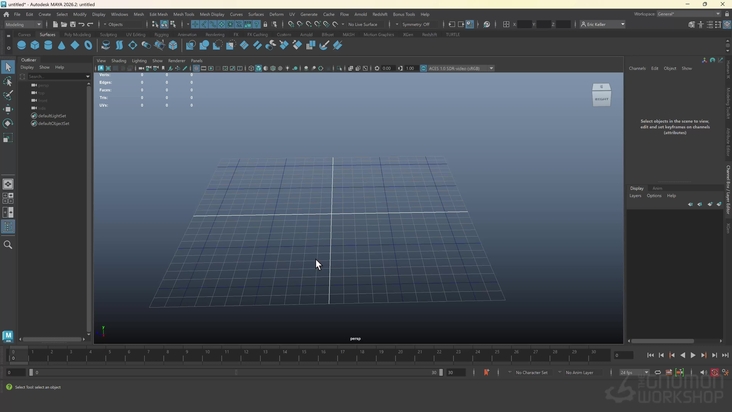732x412 pixels.
Task: Jump to the start of the playback range
Action: (651, 355)
